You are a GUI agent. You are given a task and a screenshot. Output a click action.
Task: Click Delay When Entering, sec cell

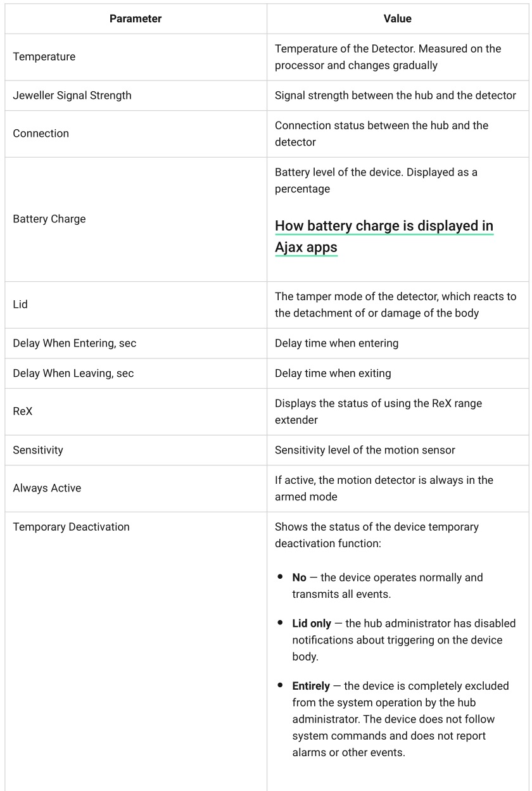tap(136, 343)
